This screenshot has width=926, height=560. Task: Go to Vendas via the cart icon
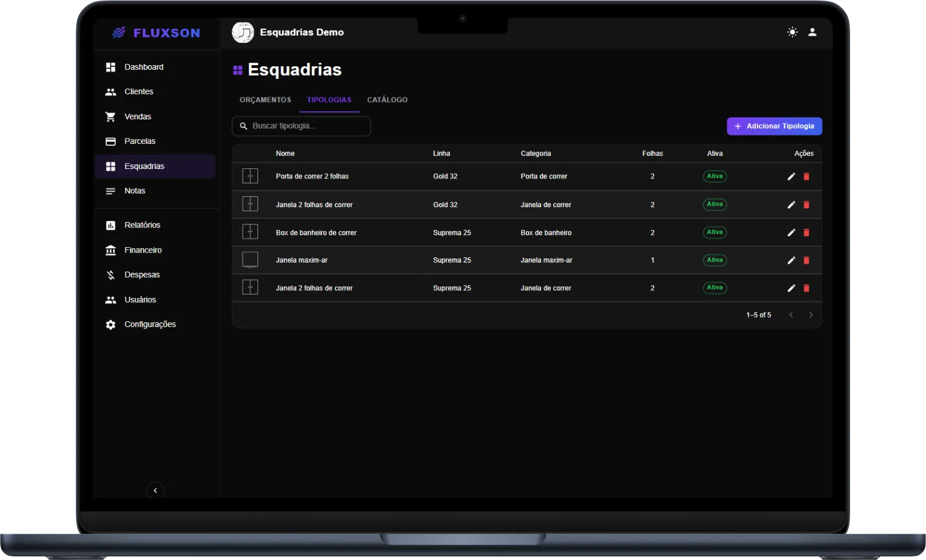(111, 117)
